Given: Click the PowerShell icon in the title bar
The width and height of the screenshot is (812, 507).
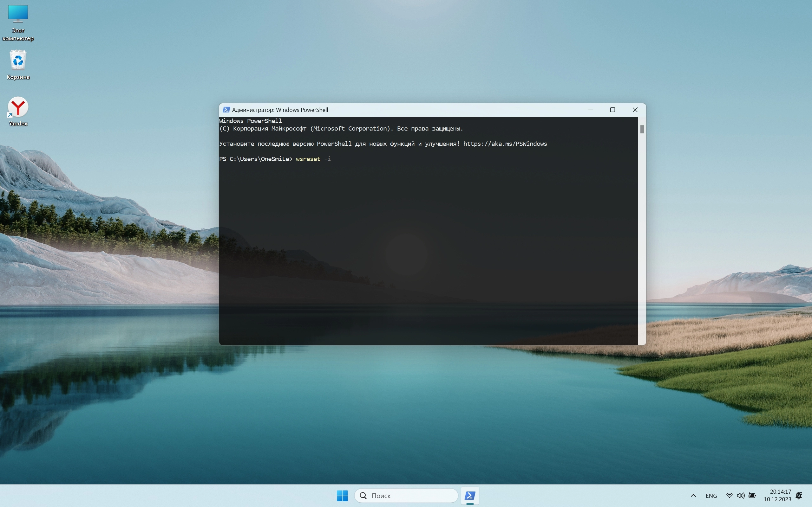Looking at the screenshot, I should click(226, 110).
